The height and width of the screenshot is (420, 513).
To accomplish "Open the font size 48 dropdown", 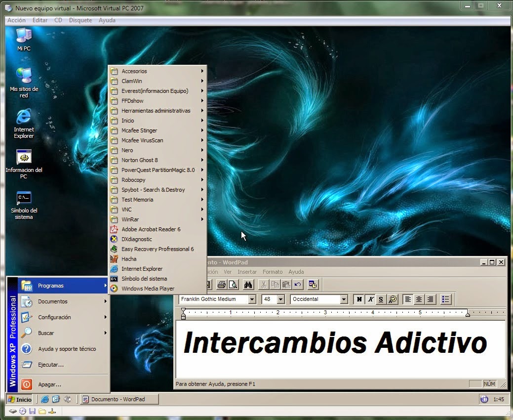I will [x=281, y=299].
